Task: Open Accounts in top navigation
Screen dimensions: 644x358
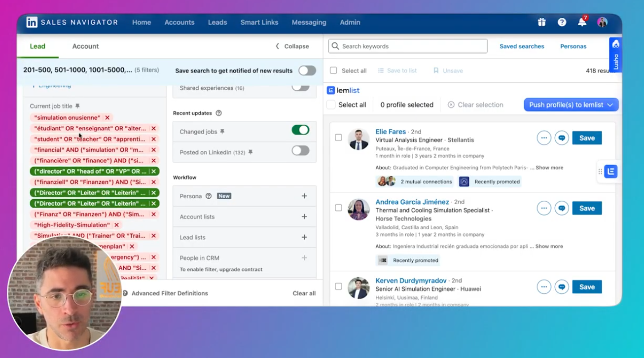Action: 179,22
